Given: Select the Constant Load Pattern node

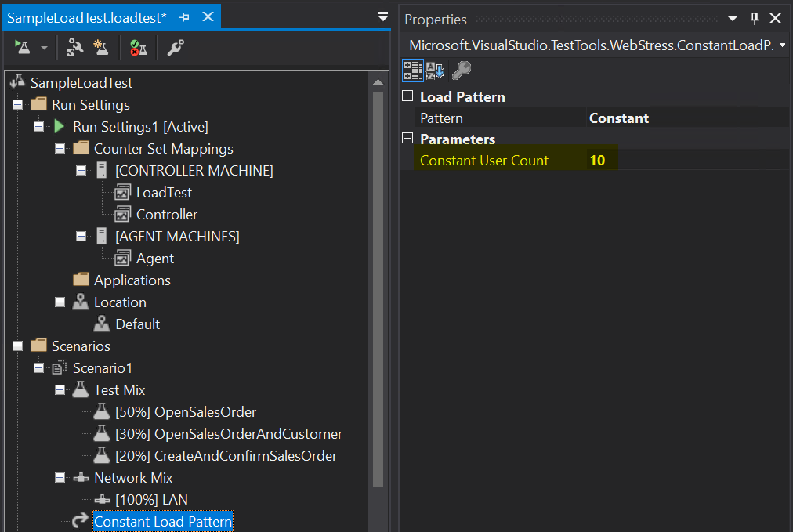Looking at the screenshot, I should click(163, 521).
